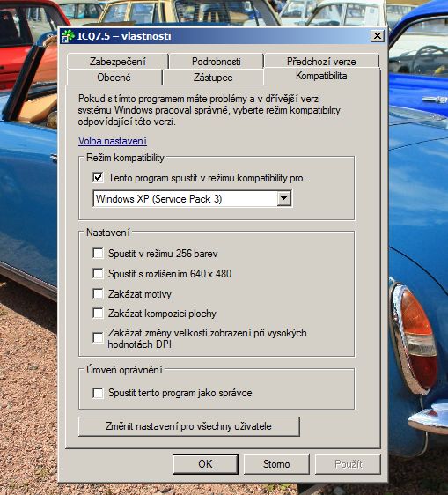Select the Kompatibilita tab
448x495 pixels.
321,76
